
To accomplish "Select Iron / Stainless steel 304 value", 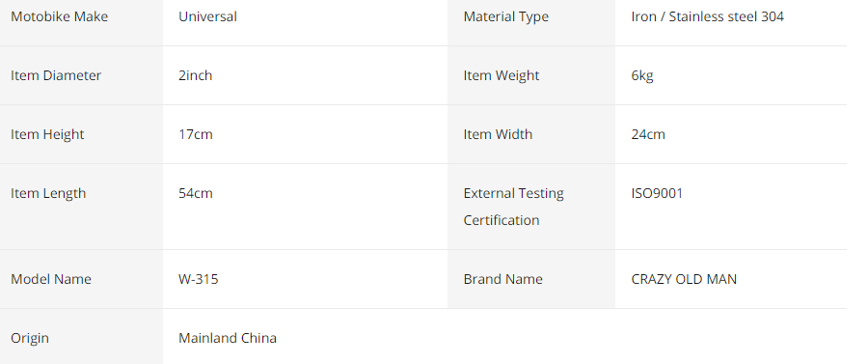I will (708, 16).
